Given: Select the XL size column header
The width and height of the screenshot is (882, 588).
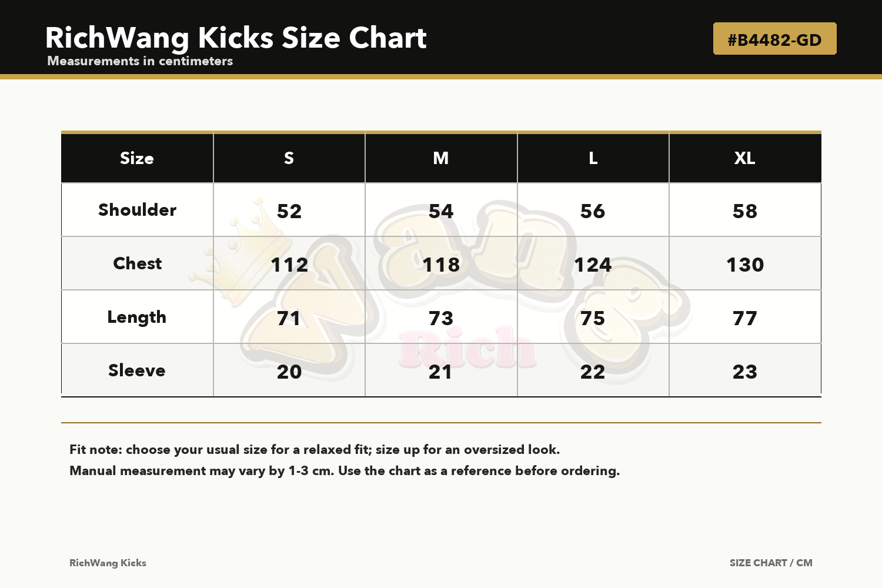Looking at the screenshot, I should tap(745, 158).
